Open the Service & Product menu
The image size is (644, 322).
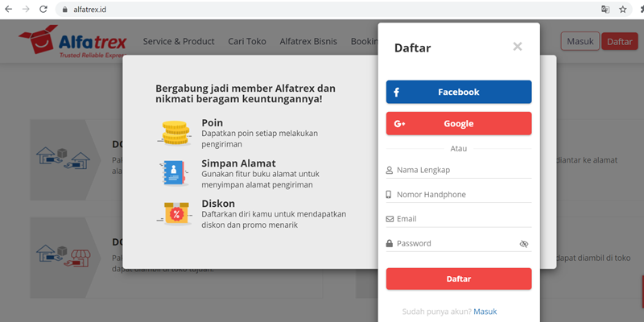point(179,42)
